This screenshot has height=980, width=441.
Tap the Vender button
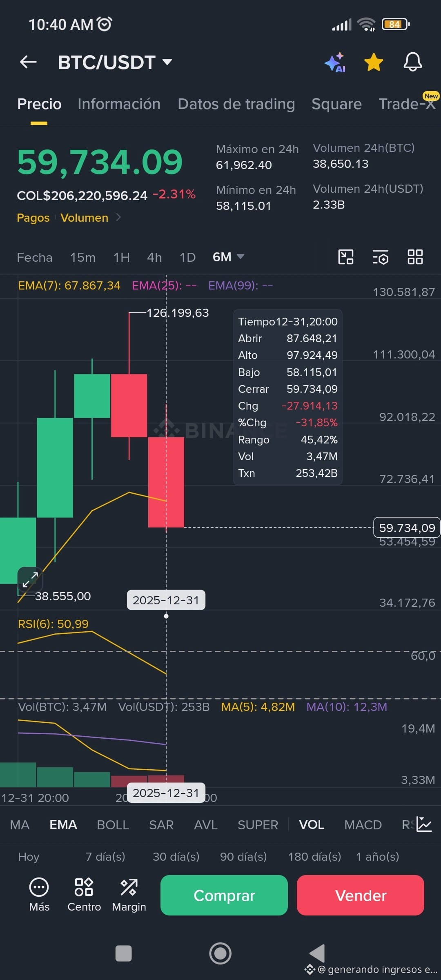coord(361,895)
